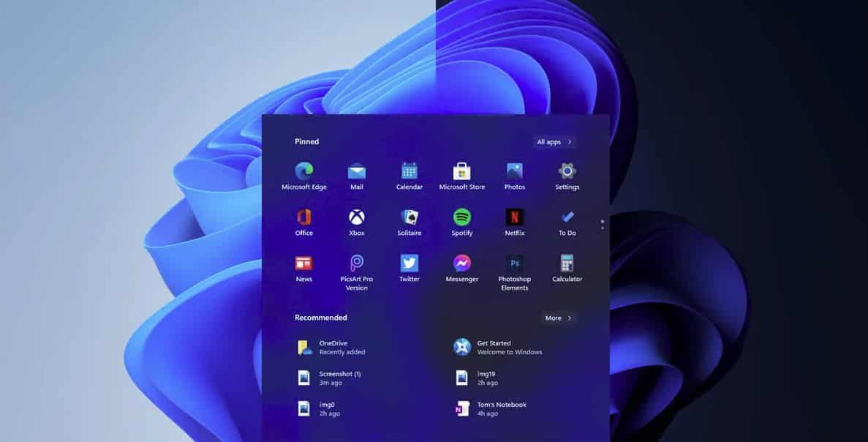Launch PicsArt Pro Version
Image resolution: width=868 pixels, height=442 pixels.
pyautogui.click(x=356, y=262)
